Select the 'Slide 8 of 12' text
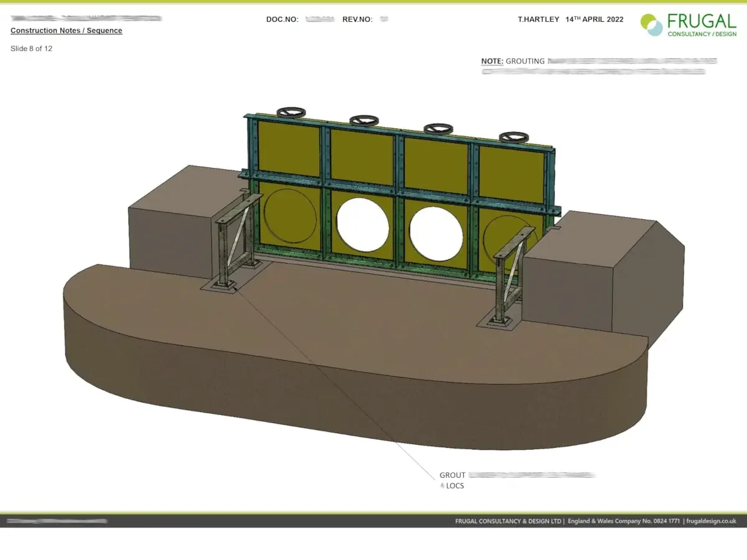The image size is (747, 560). pyautogui.click(x=32, y=49)
